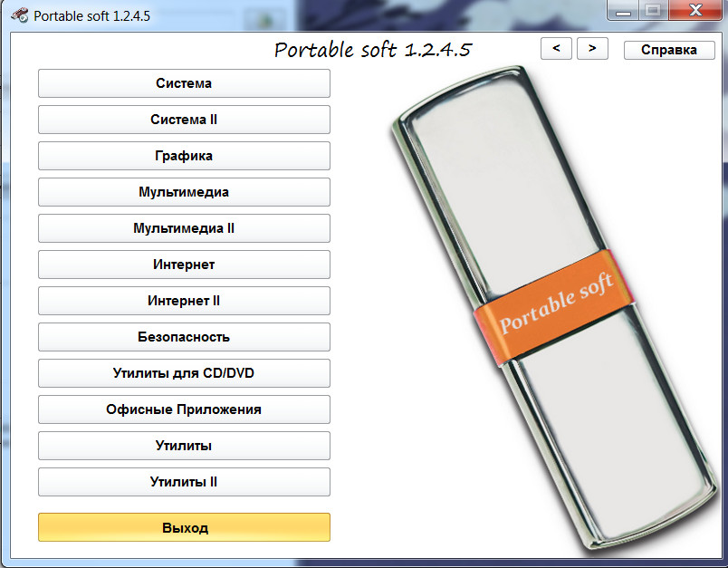Open the Система category
Viewport: 728px width, 568px height.
coord(184,83)
